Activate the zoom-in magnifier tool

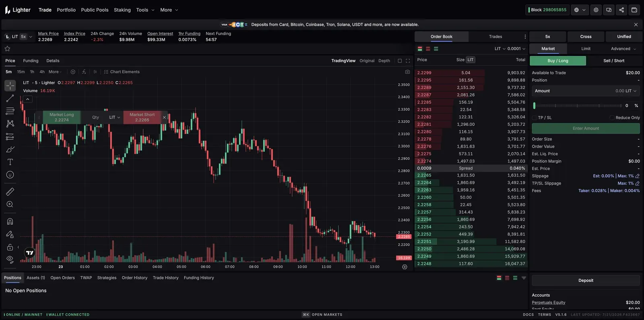click(x=10, y=204)
